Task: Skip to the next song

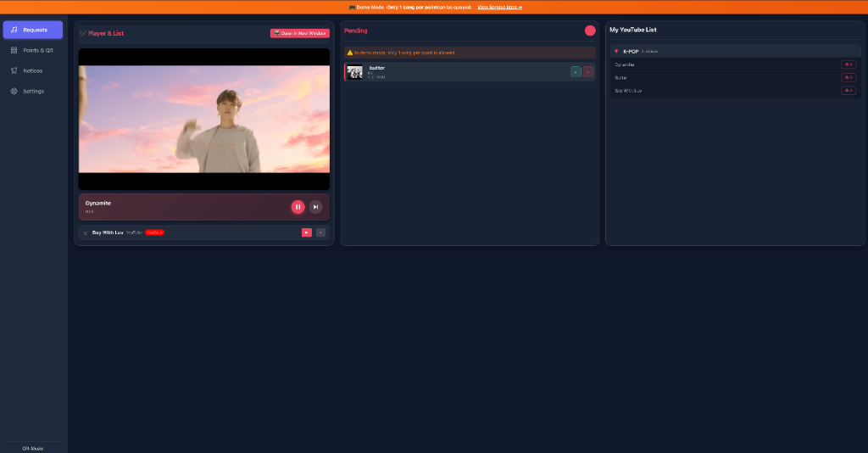Action: coord(315,207)
